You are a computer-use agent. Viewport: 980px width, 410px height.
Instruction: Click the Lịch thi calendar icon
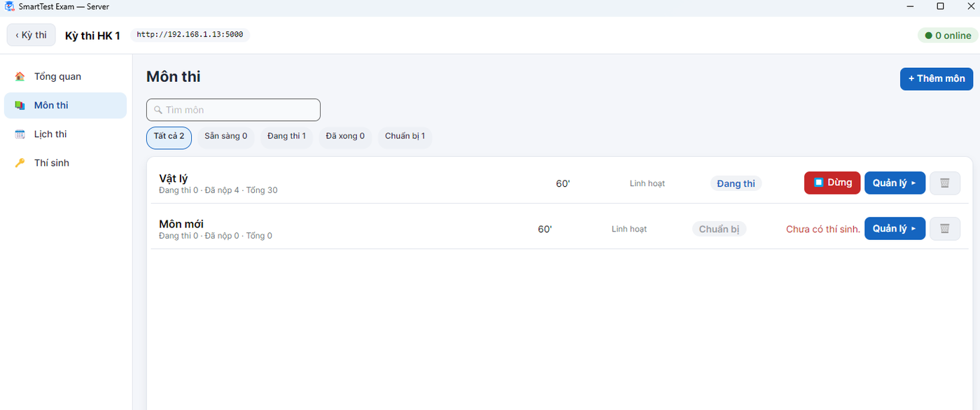tap(20, 134)
